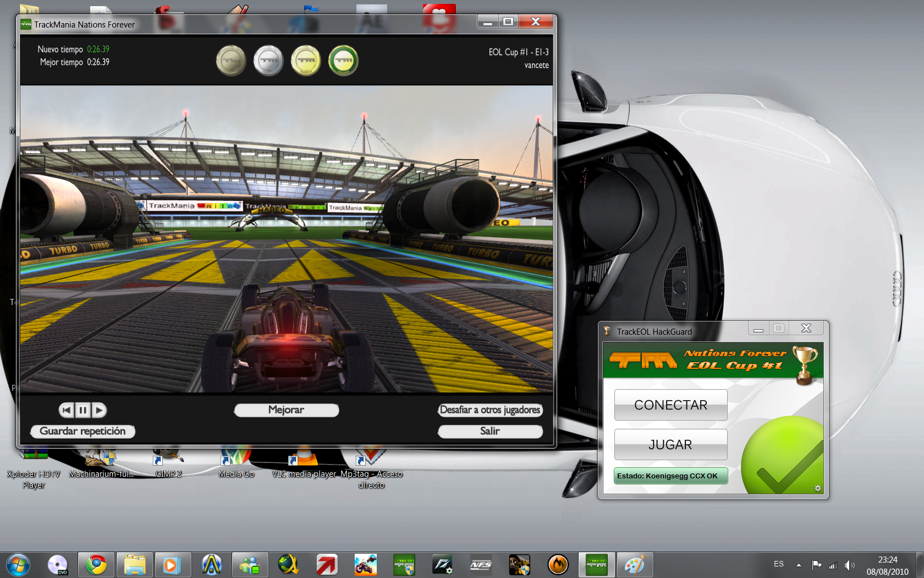Open VLC media player desktop shortcut
This screenshot has height=578, width=924.
point(304,464)
